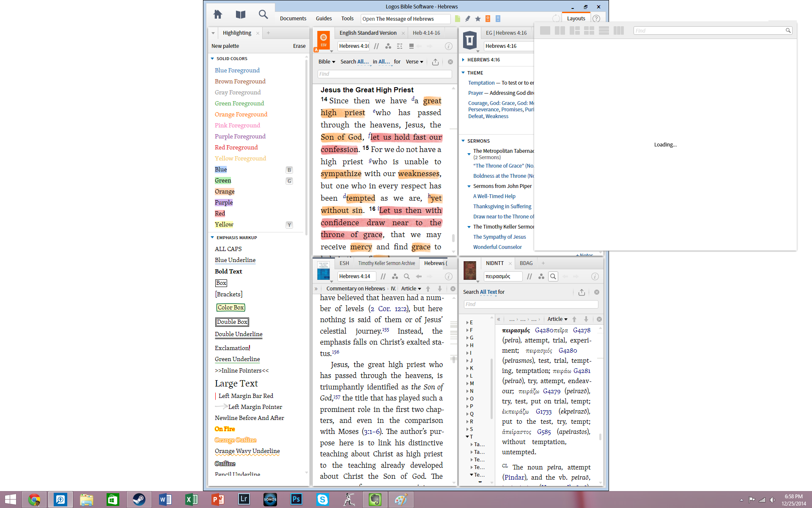This screenshot has width=812, height=508.
Task: Select Yellow highlight style
Action: coord(224,225)
